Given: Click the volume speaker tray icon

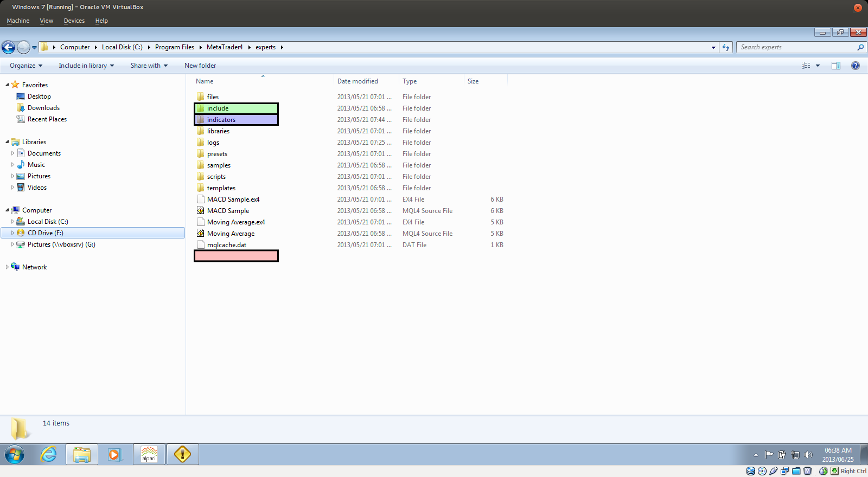Looking at the screenshot, I should pyautogui.click(x=808, y=455).
